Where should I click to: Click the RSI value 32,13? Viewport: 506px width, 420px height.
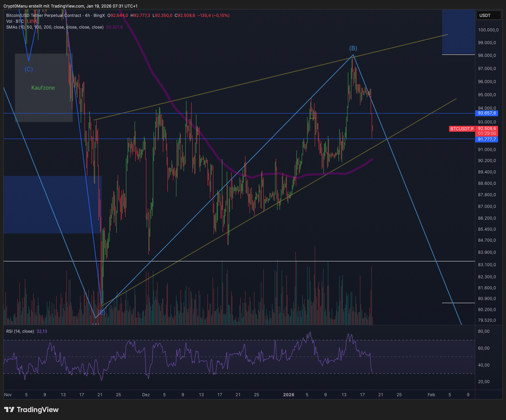42,331
